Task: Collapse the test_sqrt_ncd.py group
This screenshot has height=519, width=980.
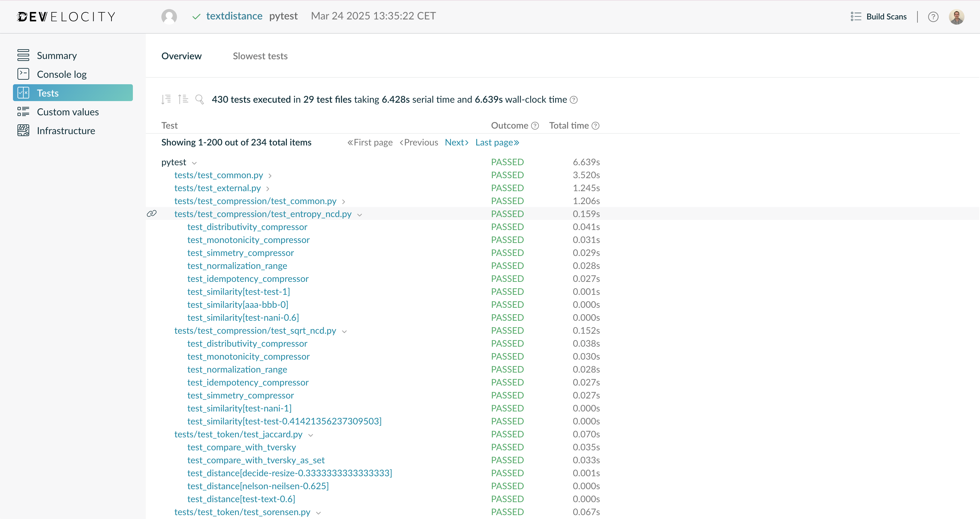Action: (x=345, y=331)
